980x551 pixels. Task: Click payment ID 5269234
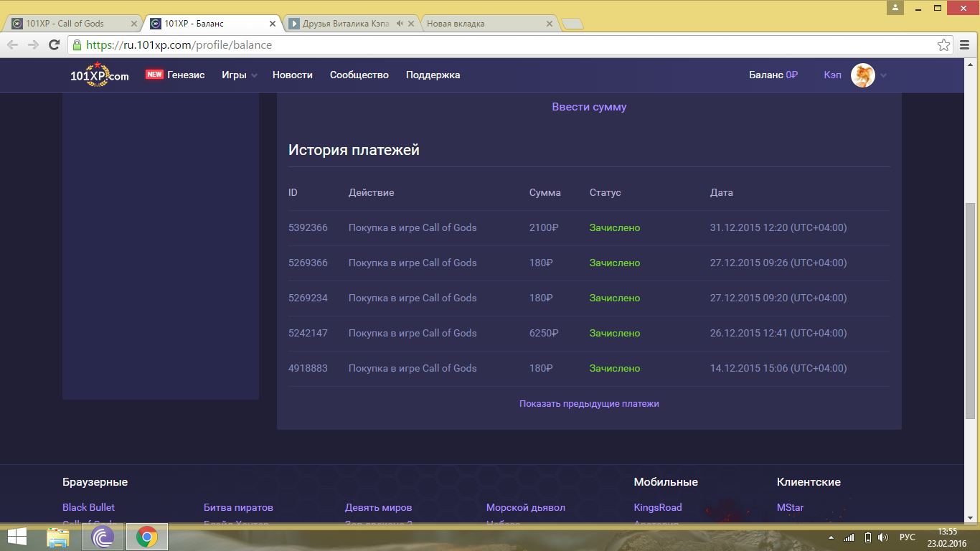tap(308, 298)
